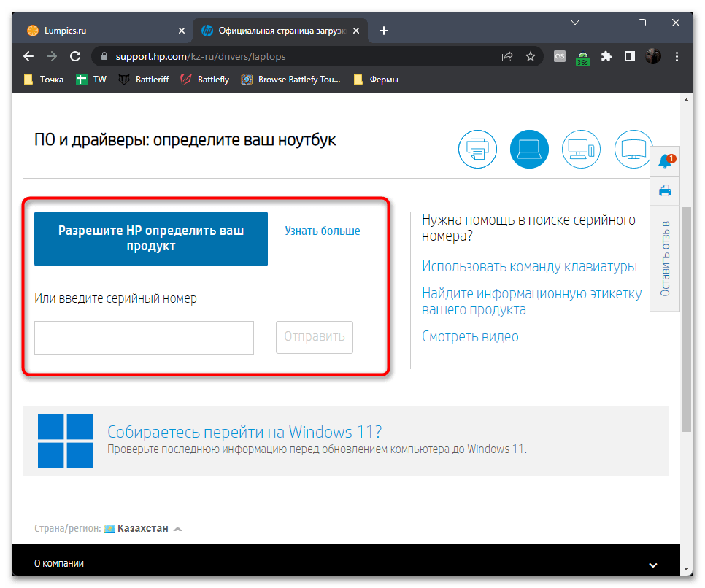Select the laptop product category icon
This screenshot has width=705, height=588.
pos(529,150)
